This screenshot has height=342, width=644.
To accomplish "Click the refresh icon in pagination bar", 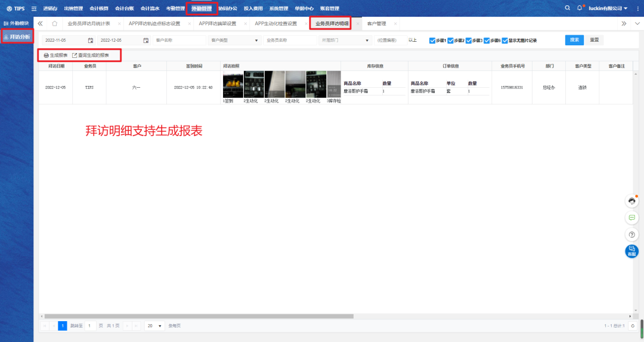I will [633, 326].
